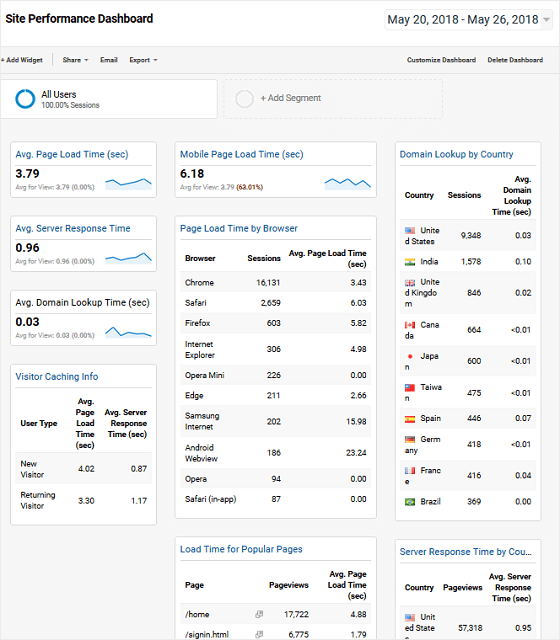Expand the Share dropdown menu
The width and height of the screenshot is (560, 640).
(x=75, y=60)
